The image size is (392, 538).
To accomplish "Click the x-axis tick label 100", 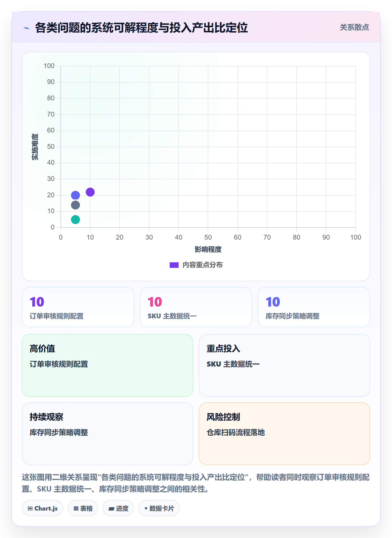I will [356, 237].
